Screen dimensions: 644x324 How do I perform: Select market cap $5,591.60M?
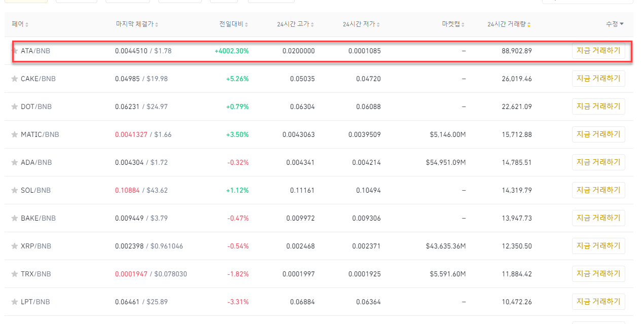click(x=448, y=274)
